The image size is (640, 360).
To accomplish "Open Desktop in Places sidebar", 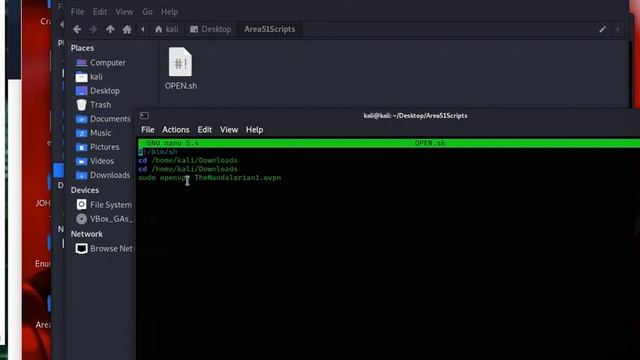I will click(x=98, y=91).
